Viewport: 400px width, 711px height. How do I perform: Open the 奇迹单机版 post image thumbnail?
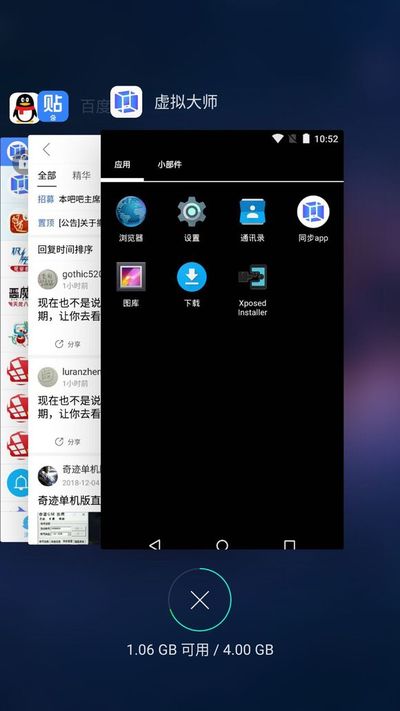[62, 527]
